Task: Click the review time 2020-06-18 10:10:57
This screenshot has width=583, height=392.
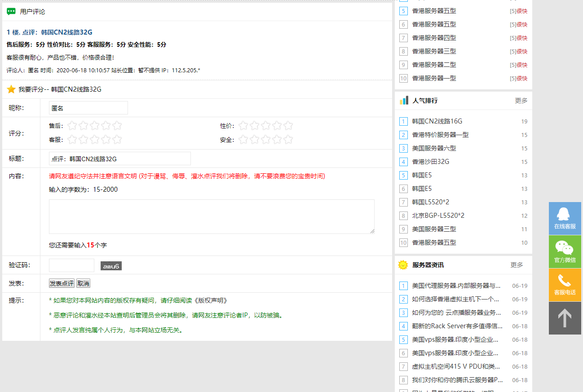Action: coord(84,70)
